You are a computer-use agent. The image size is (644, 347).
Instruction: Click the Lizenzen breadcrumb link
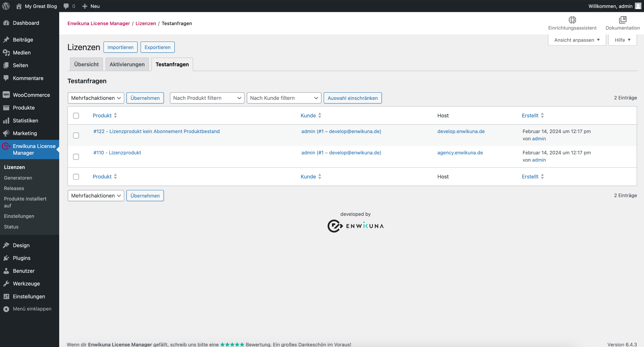[146, 23]
